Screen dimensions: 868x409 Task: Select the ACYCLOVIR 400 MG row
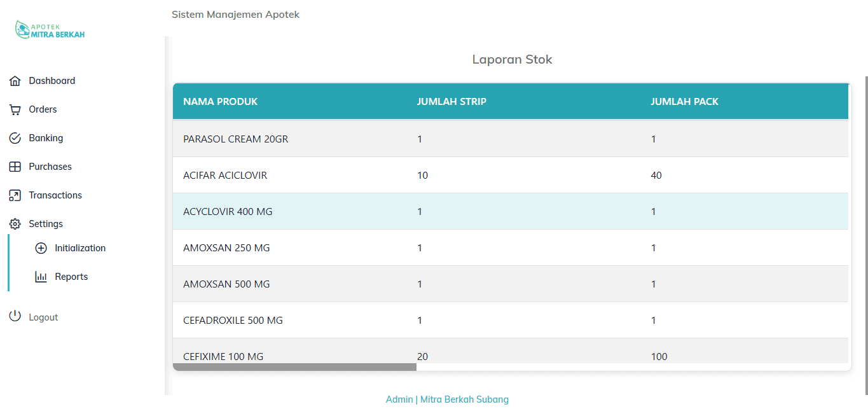[x=228, y=211]
